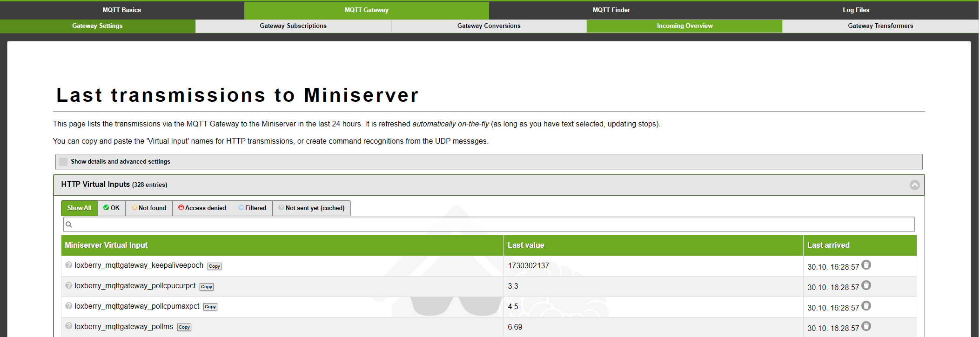Select the value 1730302137
This screenshot has width=980, height=337.
coord(529,266)
